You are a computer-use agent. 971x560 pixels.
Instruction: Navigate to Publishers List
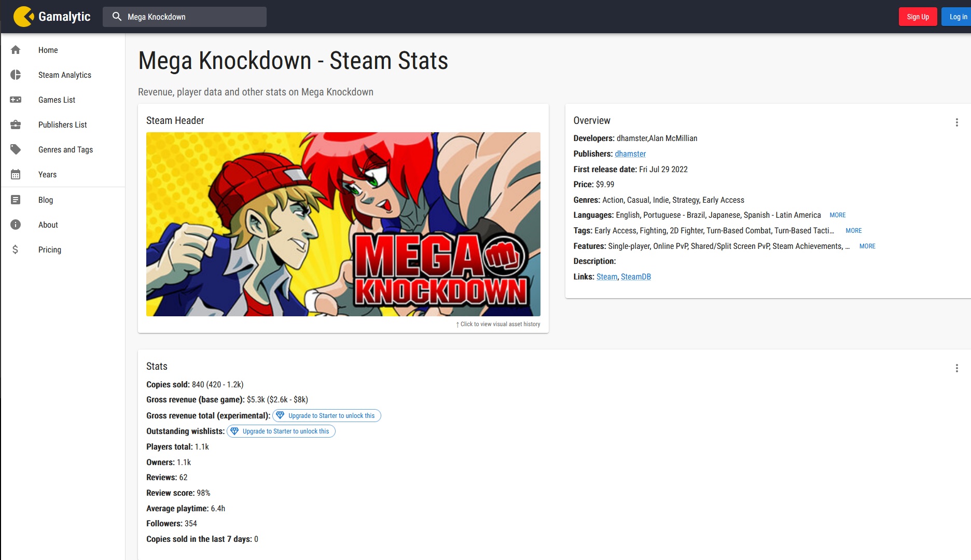tap(63, 124)
